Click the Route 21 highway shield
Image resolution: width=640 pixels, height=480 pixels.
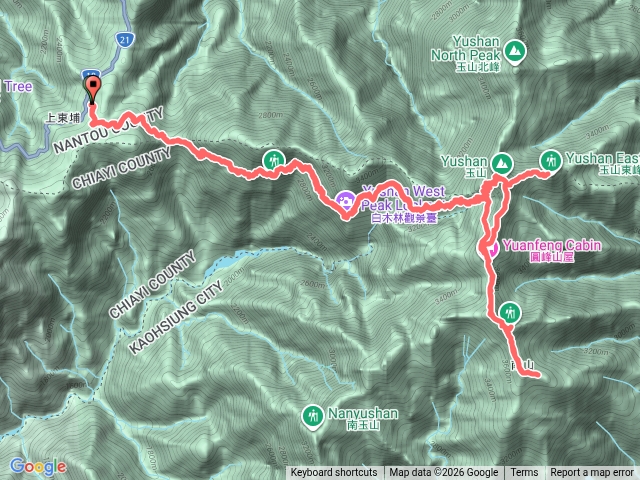tap(124, 40)
